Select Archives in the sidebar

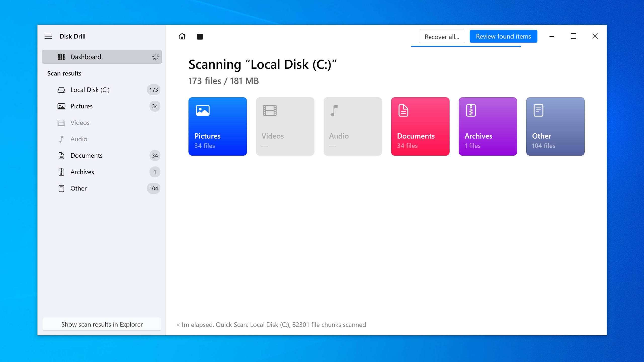coord(102,172)
